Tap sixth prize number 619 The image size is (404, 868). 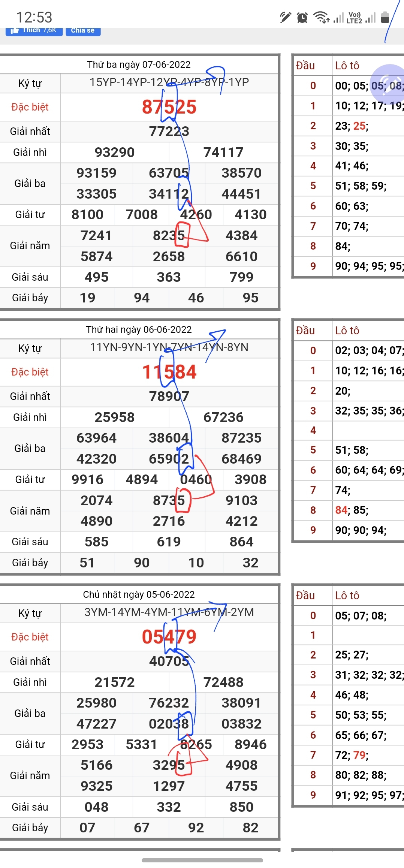[169, 542]
